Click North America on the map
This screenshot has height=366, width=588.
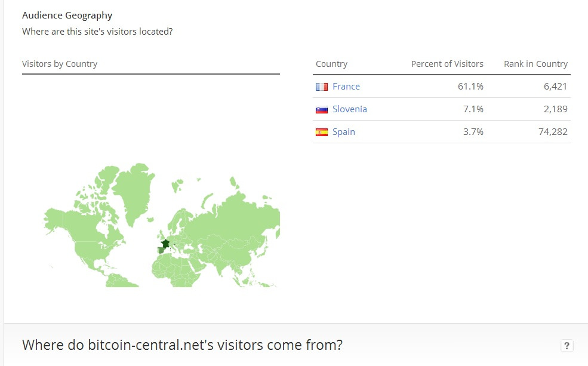pos(90,236)
